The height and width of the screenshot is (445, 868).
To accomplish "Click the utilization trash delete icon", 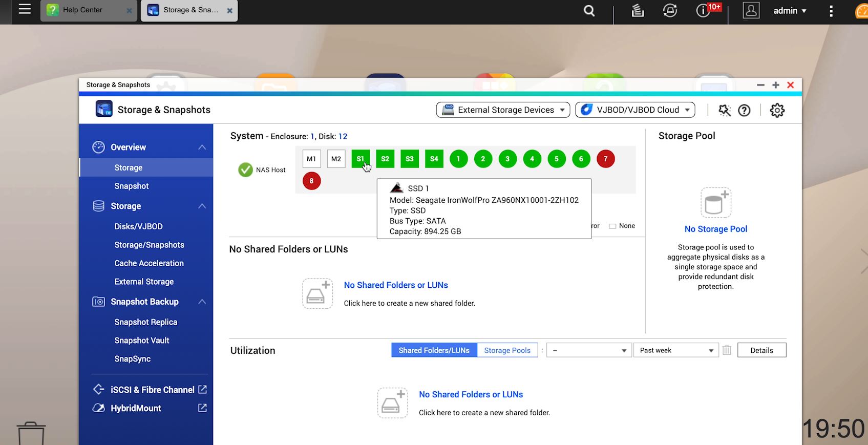I will (727, 350).
